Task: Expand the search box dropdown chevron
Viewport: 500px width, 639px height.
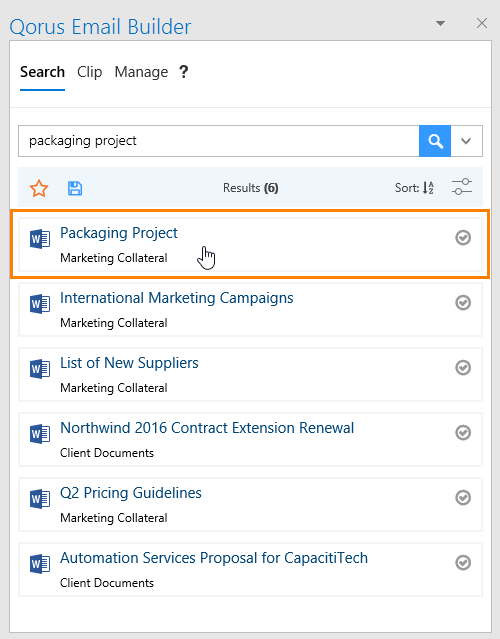Action: tap(466, 141)
